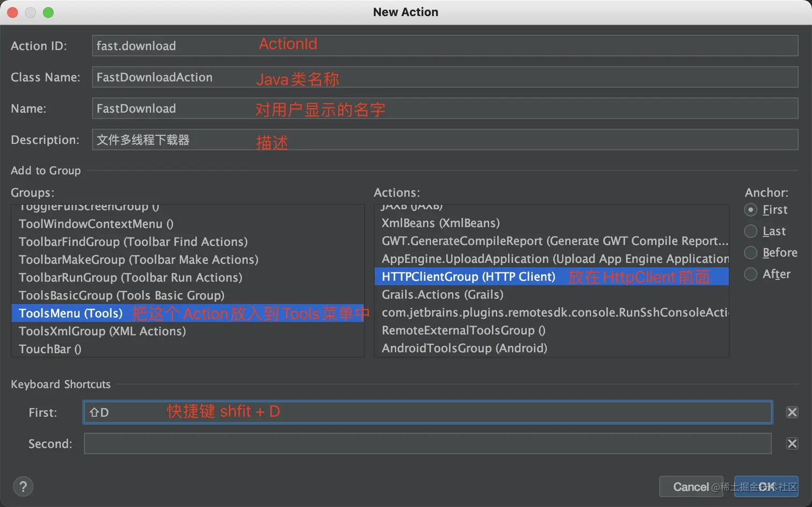Click into the Class Name field
The height and width of the screenshot is (507, 812).
pos(445,77)
